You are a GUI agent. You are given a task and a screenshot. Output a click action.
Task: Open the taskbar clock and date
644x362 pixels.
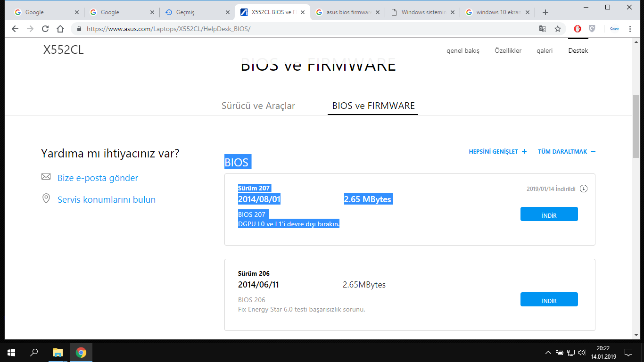point(603,353)
